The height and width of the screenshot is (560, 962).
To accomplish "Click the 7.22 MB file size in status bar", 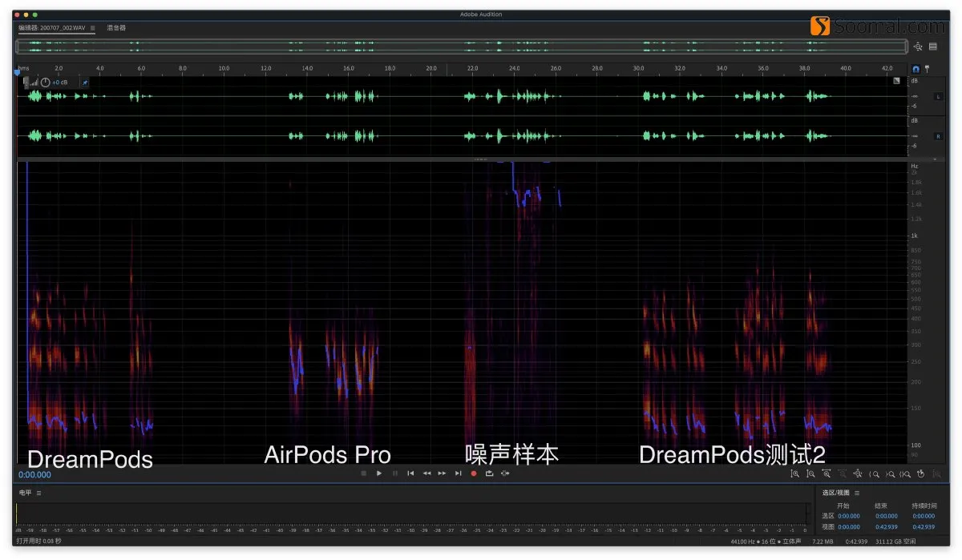I will pyautogui.click(x=822, y=542).
